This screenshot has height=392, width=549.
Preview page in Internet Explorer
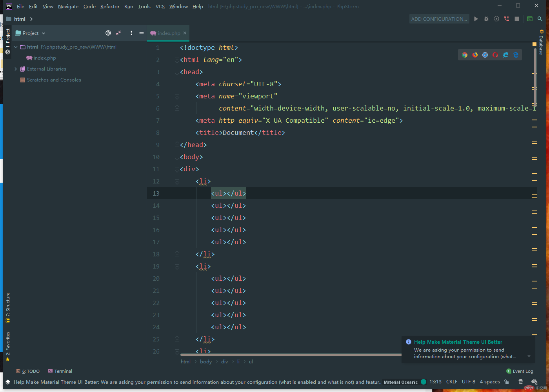(x=505, y=55)
